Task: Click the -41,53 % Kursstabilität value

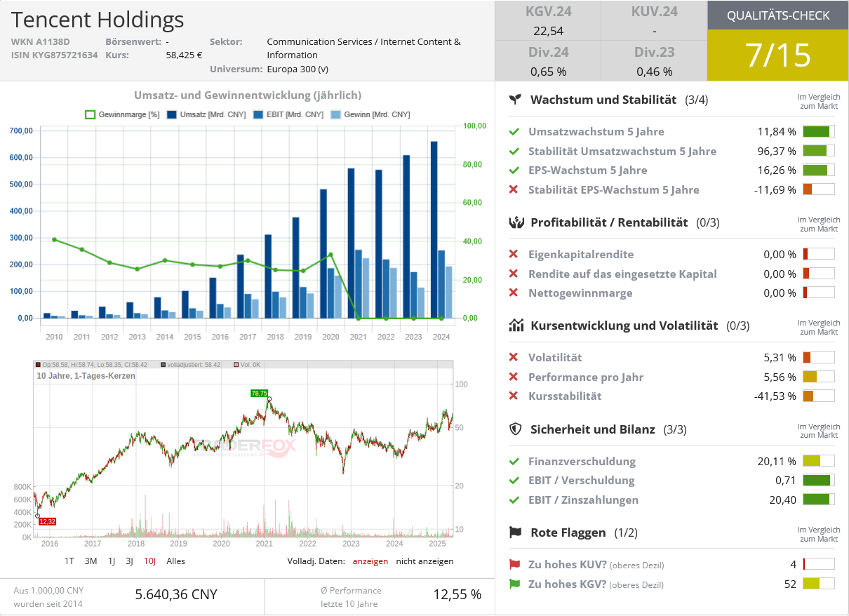Action: pyautogui.click(x=775, y=396)
